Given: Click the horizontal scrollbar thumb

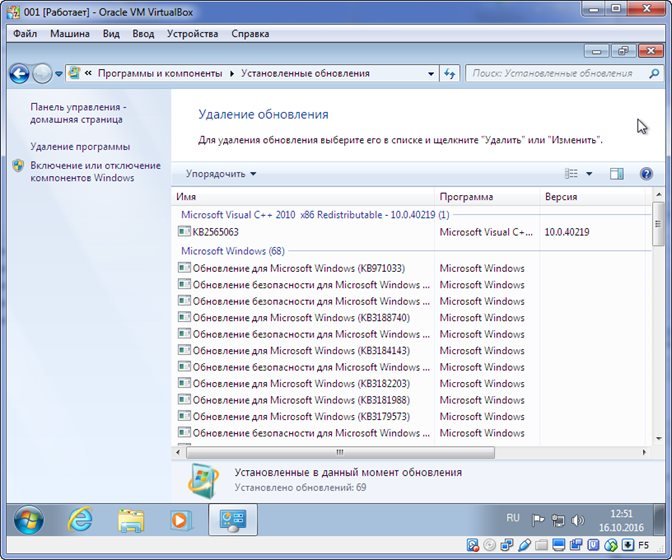Looking at the screenshot, I should pos(340,452).
